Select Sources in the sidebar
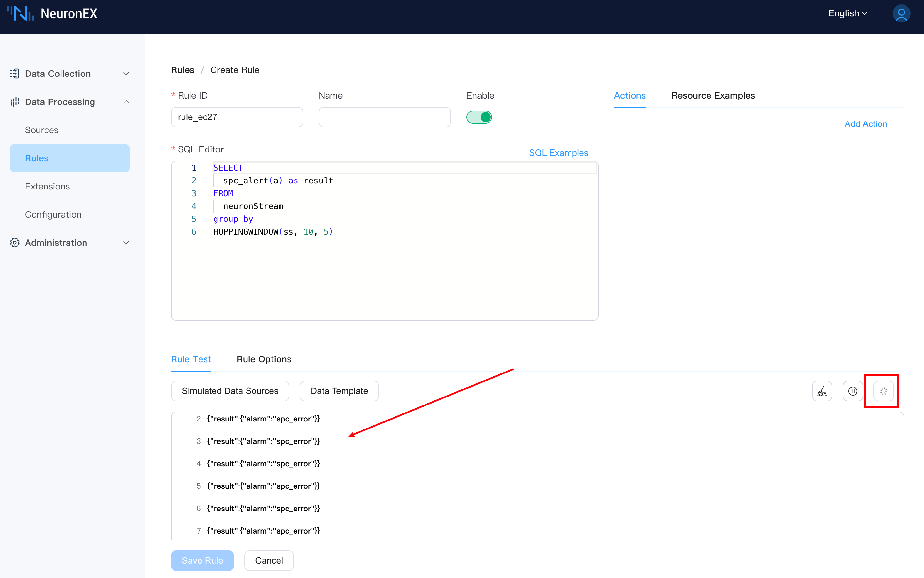Viewport: 924px width, 578px height. click(42, 130)
